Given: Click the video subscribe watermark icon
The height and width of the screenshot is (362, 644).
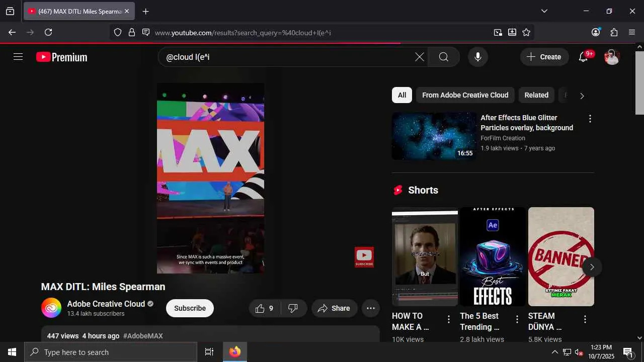Looking at the screenshot, I should (364, 257).
